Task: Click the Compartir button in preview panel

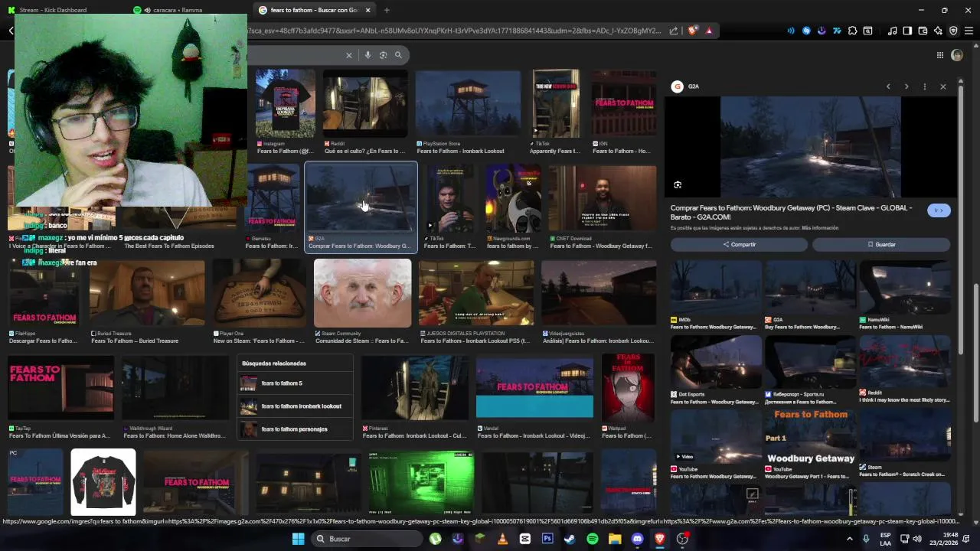Action: tap(739, 244)
